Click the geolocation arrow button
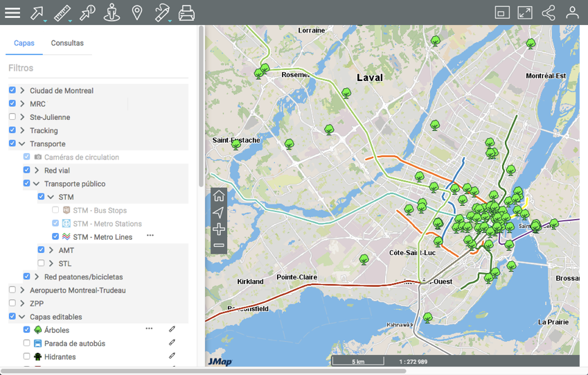The height and width of the screenshot is (375, 588). tap(219, 213)
